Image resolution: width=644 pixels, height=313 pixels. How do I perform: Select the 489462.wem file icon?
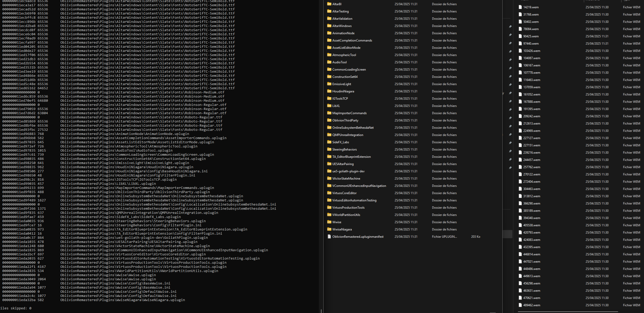tap(520, 305)
